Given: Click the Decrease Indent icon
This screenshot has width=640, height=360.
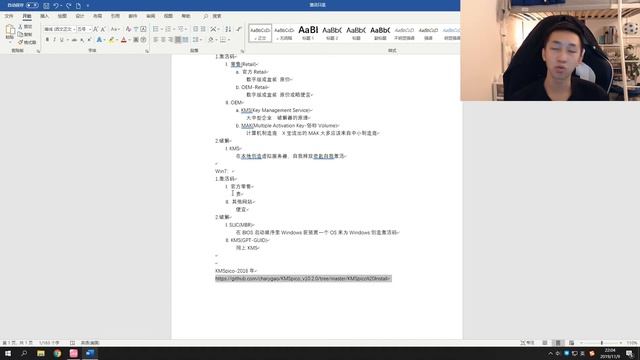Looking at the screenshot, I should tap(196, 29).
